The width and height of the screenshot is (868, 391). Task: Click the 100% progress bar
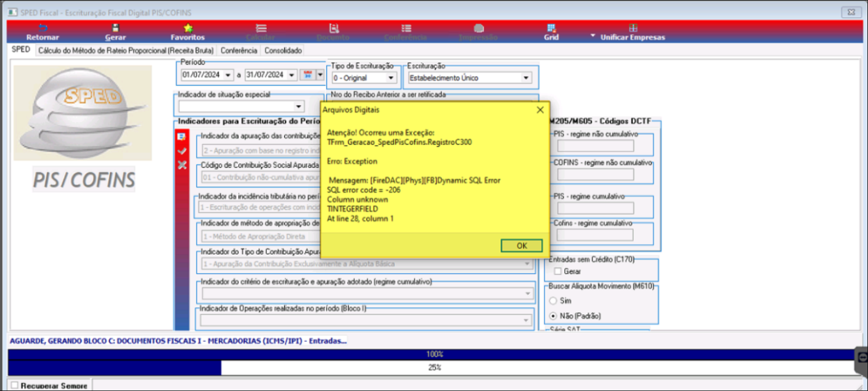point(434,354)
